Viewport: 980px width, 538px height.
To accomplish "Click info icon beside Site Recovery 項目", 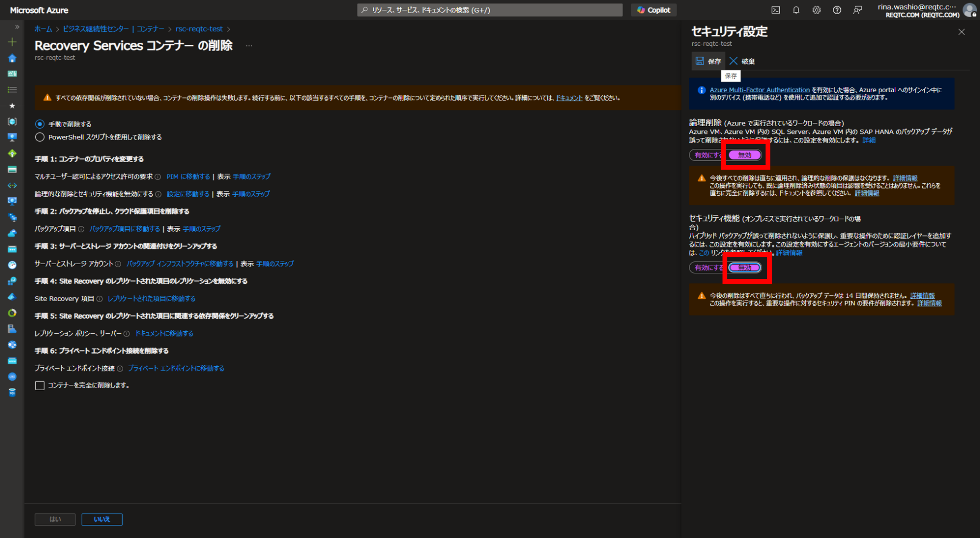I will pos(100,299).
